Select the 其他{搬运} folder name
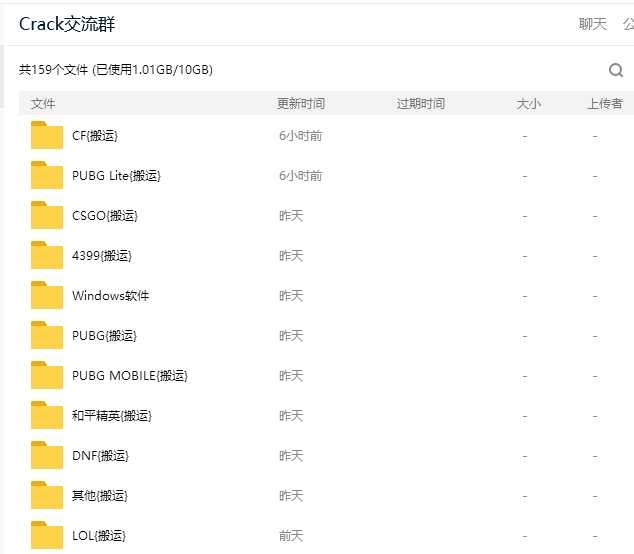Viewport: 634px width, 554px height. pos(100,496)
